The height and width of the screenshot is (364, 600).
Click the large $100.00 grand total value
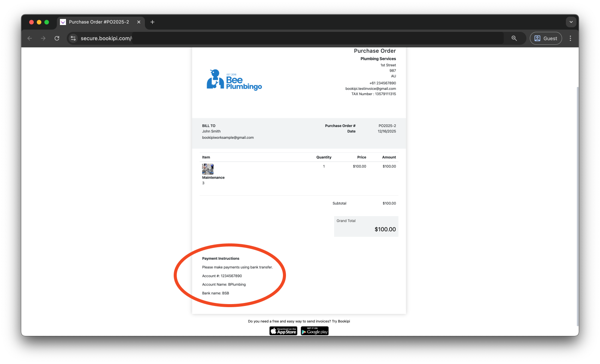385,229
